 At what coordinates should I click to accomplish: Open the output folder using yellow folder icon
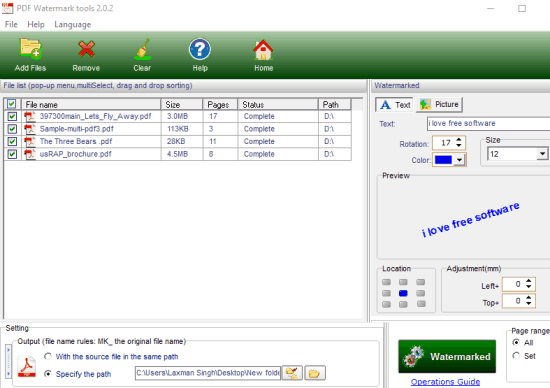(x=315, y=373)
